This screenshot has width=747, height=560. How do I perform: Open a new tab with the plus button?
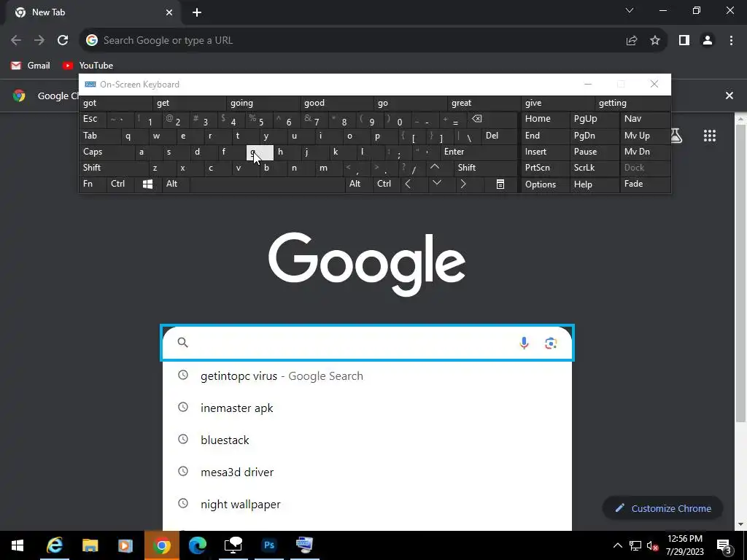[197, 12]
